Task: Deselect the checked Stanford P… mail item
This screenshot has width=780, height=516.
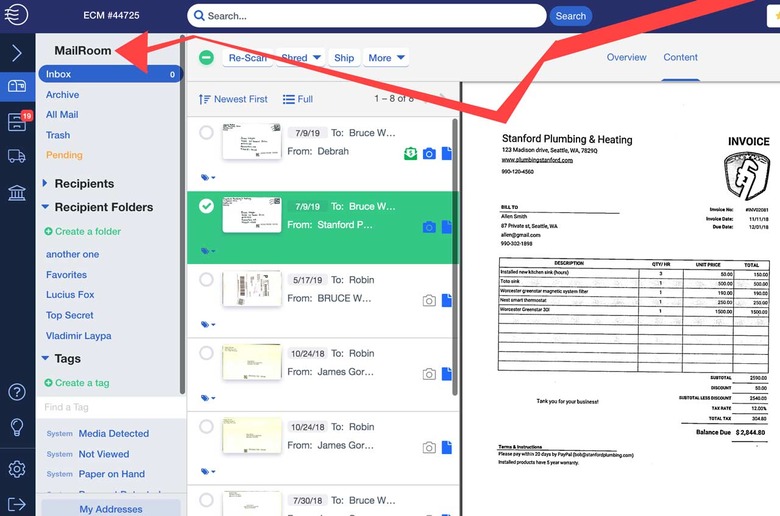Action: point(206,206)
